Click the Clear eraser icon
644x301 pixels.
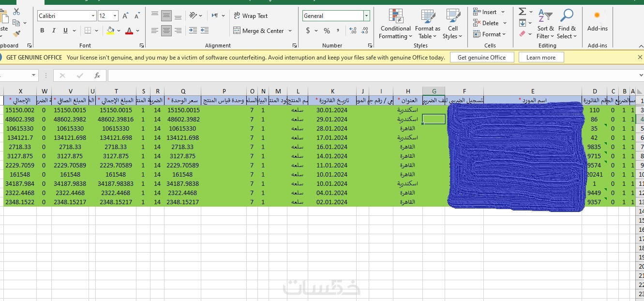coord(522,34)
